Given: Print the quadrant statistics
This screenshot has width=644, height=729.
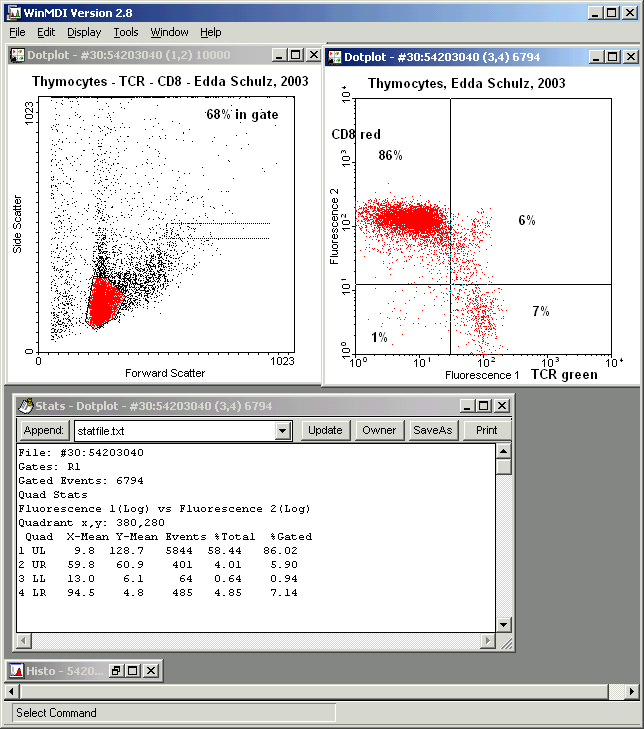Looking at the screenshot, I should pos(486,430).
